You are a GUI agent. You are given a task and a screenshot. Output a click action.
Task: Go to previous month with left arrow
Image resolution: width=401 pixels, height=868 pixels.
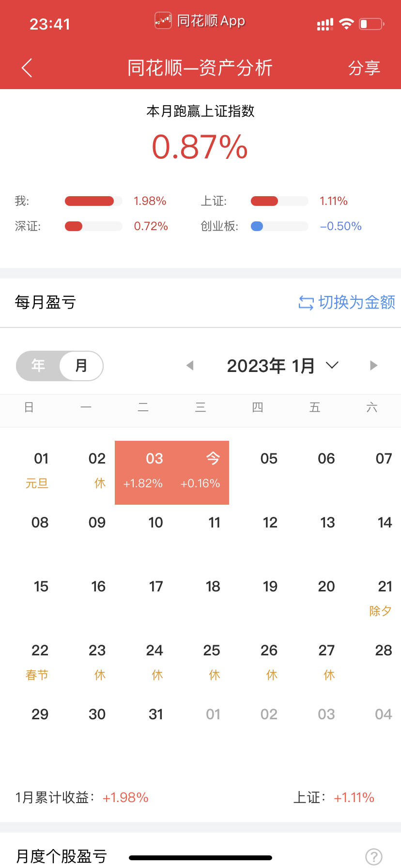(190, 365)
